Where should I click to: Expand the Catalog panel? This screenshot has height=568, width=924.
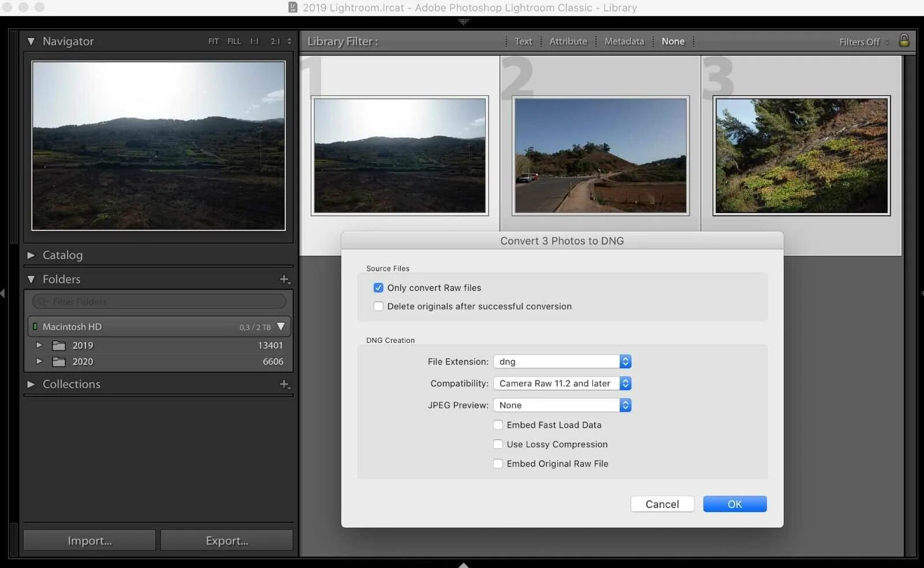(31, 255)
